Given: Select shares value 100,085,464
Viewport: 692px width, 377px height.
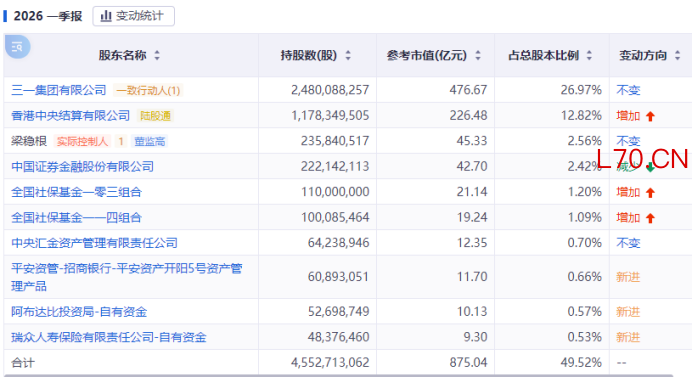Looking at the screenshot, I should tap(335, 218).
